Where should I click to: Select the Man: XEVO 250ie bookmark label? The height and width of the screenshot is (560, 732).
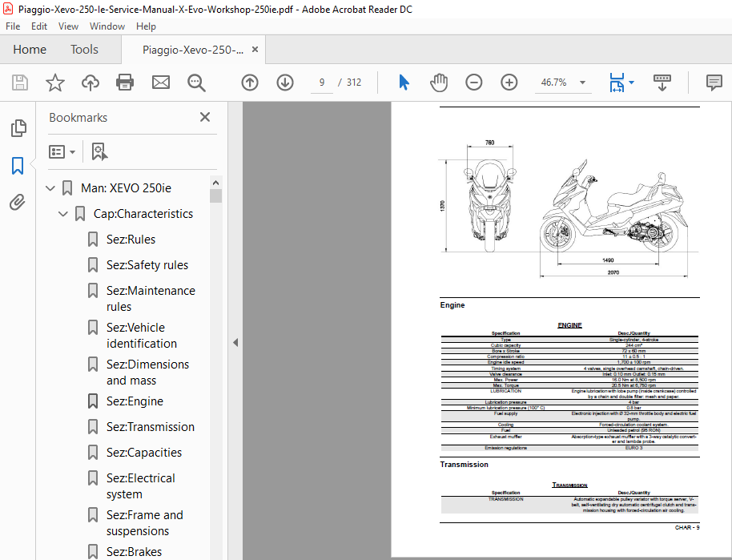coord(126,188)
